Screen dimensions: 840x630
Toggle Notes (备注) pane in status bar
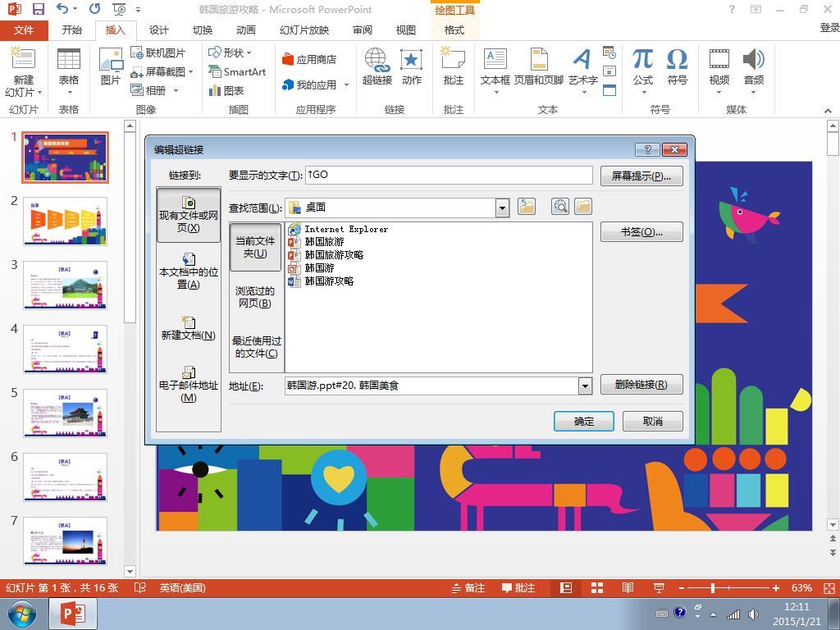468,587
